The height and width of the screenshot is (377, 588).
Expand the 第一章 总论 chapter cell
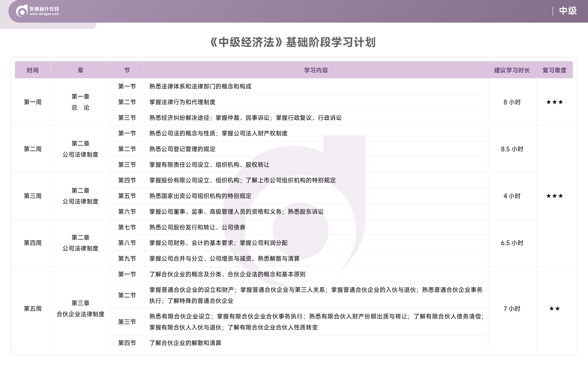tap(80, 102)
